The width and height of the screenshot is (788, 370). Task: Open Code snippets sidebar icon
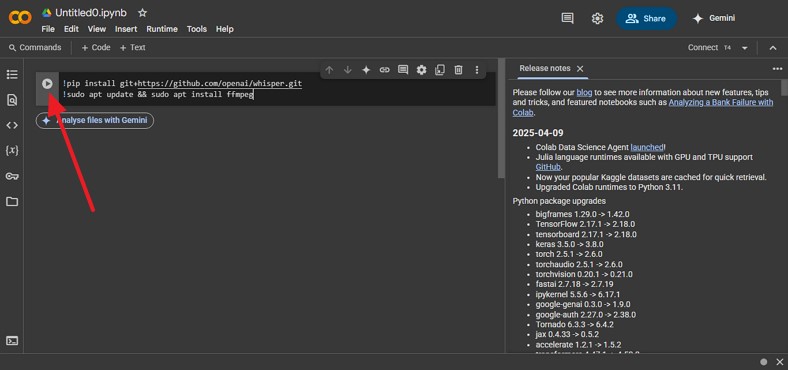pyautogui.click(x=12, y=125)
